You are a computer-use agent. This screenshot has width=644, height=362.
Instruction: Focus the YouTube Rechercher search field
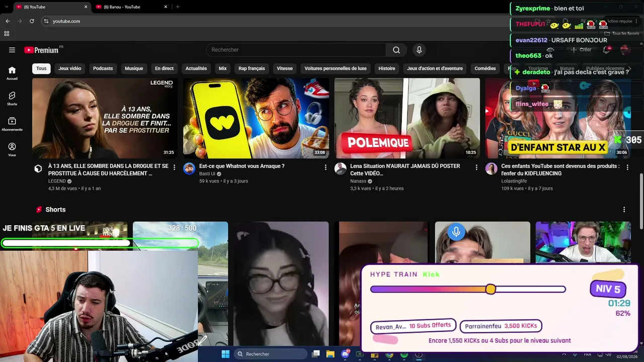[x=296, y=50]
